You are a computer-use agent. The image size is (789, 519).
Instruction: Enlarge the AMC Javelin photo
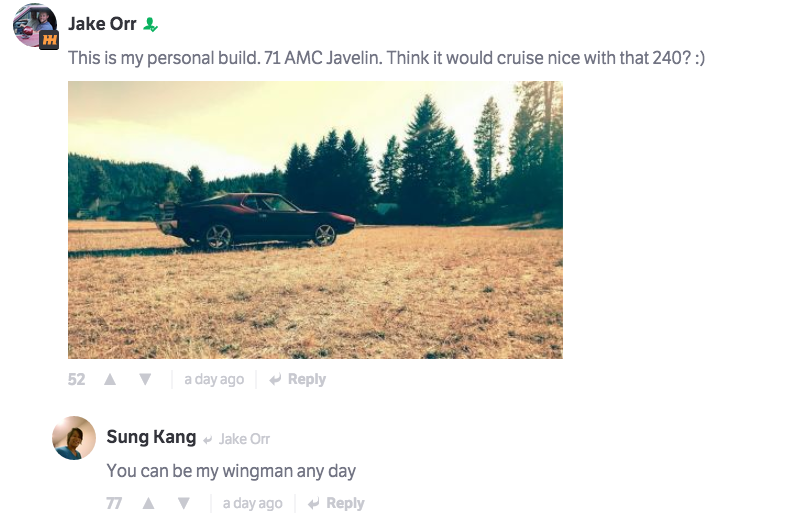tap(315, 220)
